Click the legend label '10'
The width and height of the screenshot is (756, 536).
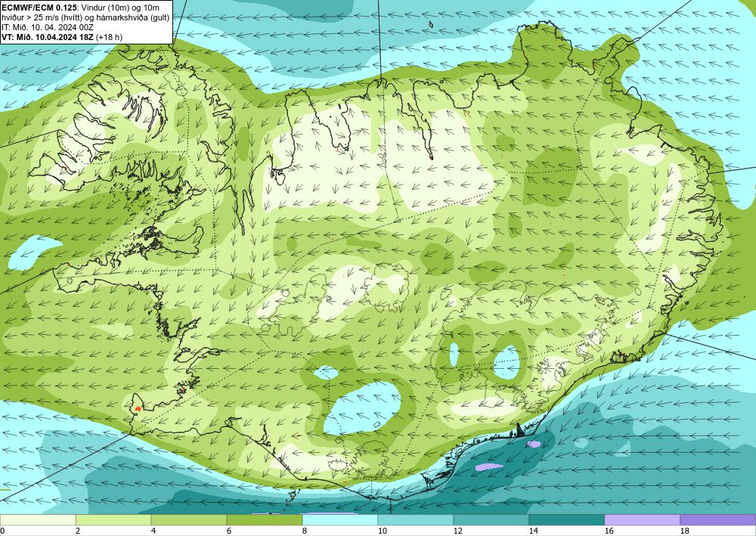[x=382, y=531]
